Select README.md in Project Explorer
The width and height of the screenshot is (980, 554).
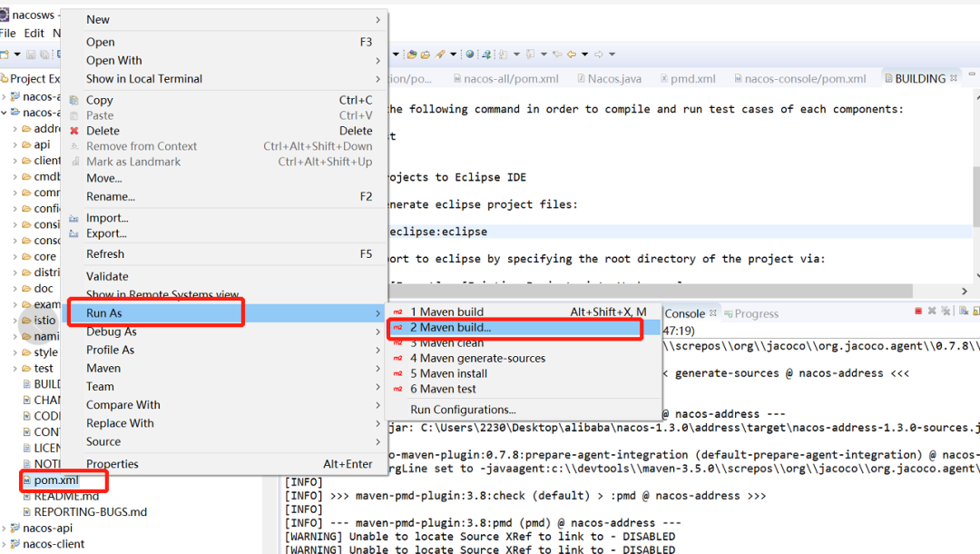66,497
